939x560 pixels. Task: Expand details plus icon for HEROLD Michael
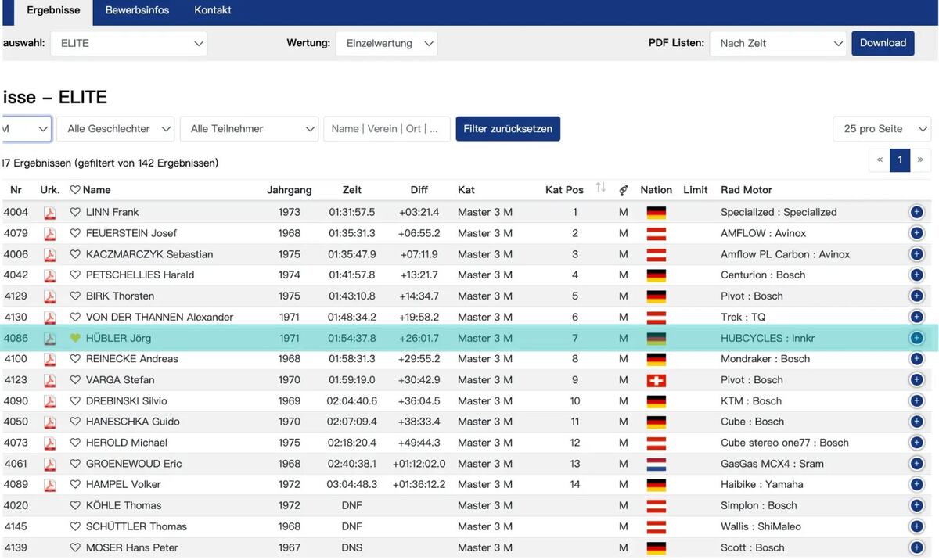(916, 443)
